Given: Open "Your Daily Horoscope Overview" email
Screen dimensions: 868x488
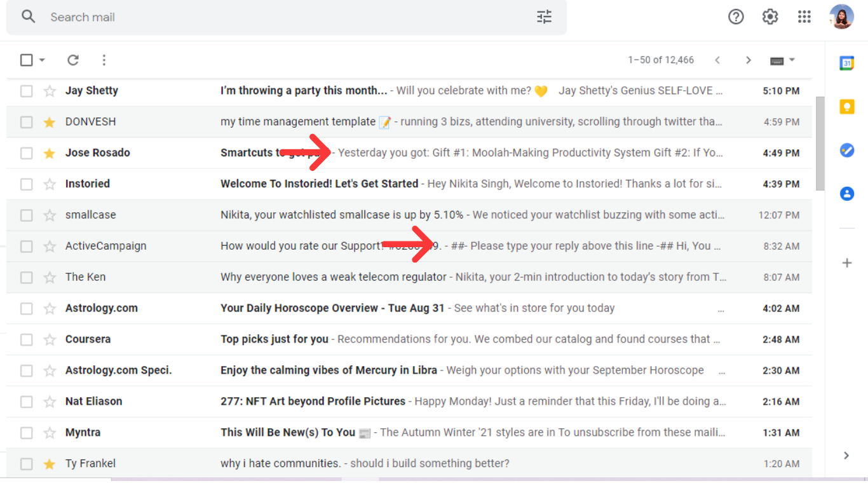Looking at the screenshot, I should coord(409,309).
